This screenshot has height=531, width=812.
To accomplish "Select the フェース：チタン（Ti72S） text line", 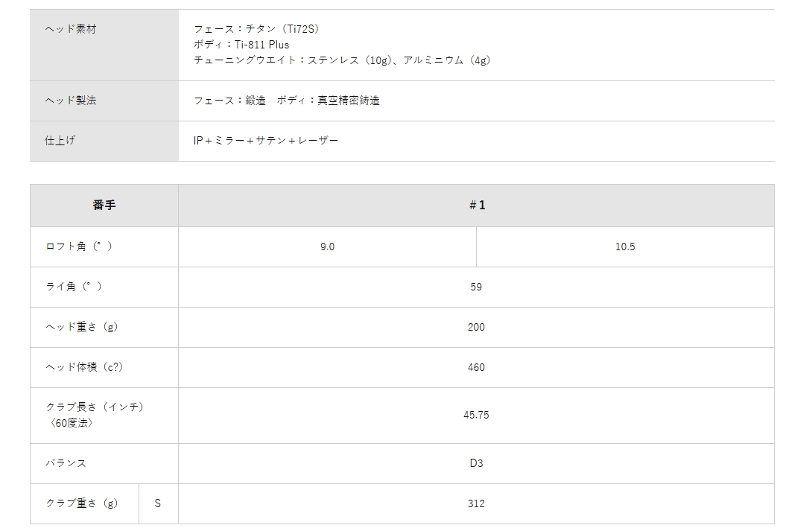I will (256, 29).
